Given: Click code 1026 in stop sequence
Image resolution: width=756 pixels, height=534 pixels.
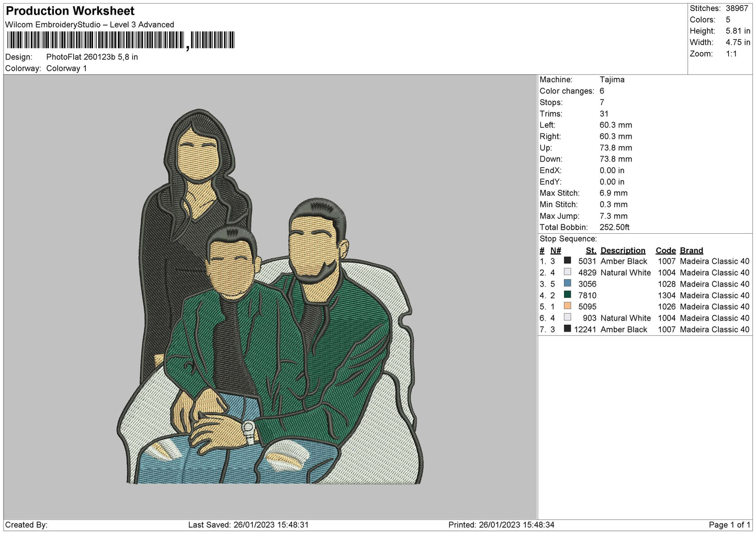Looking at the screenshot, I should coord(667,306).
